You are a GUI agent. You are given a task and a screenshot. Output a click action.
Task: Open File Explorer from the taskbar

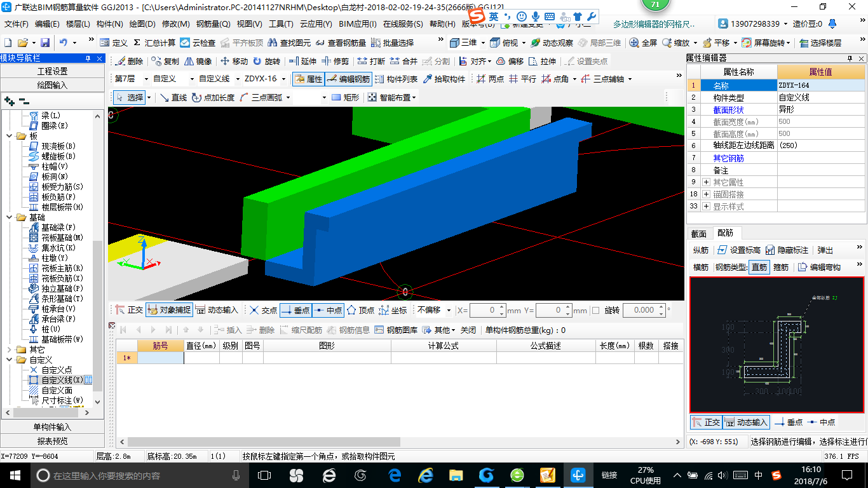[x=456, y=475]
